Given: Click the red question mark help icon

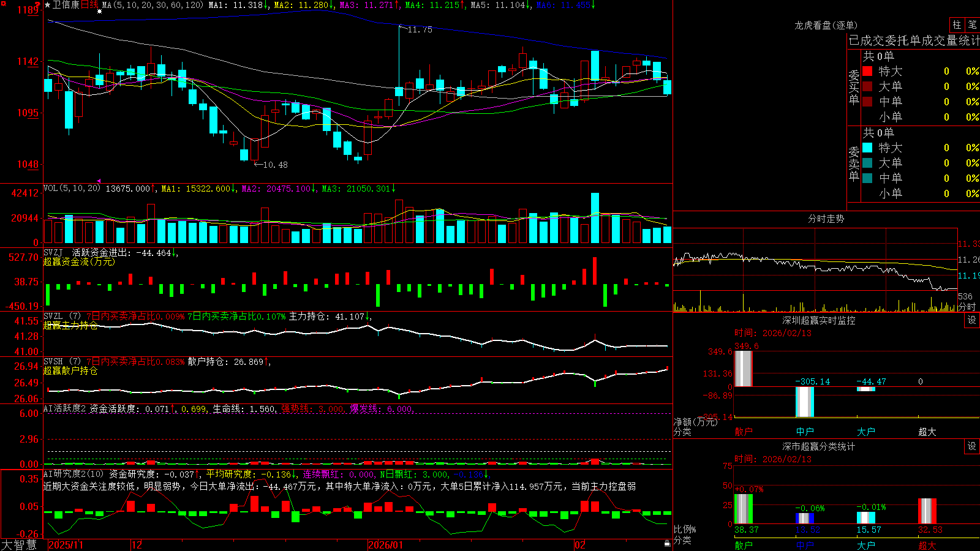Looking at the screenshot, I should point(37,4).
